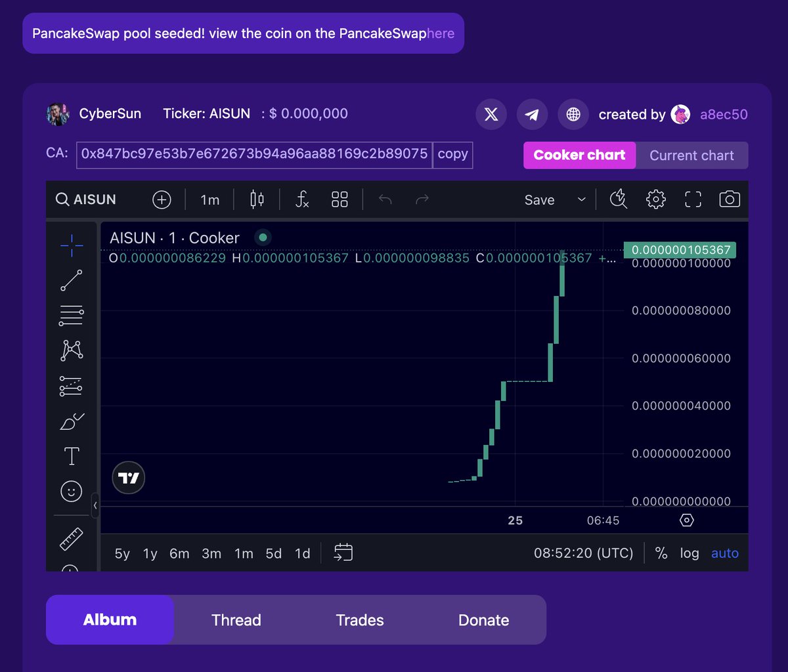
Task: Select the forecasting position tool
Action: 72,386
